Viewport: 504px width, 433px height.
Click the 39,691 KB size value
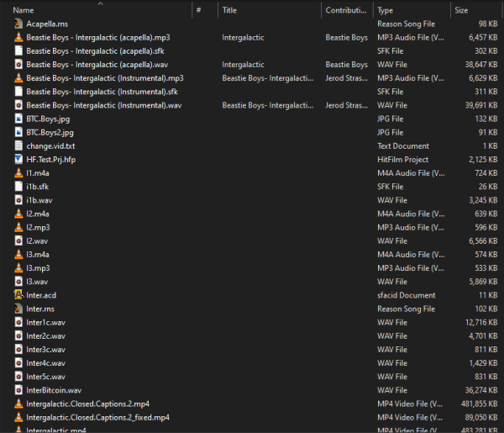(x=481, y=105)
